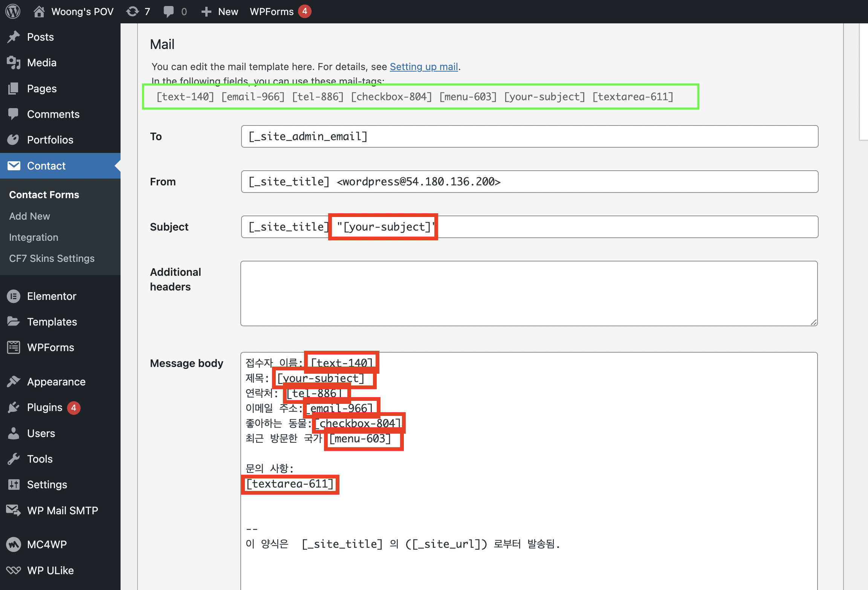
Task: Click the home icon beside Woong's POV
Action: pyautogui.click(x=39, y=11)
